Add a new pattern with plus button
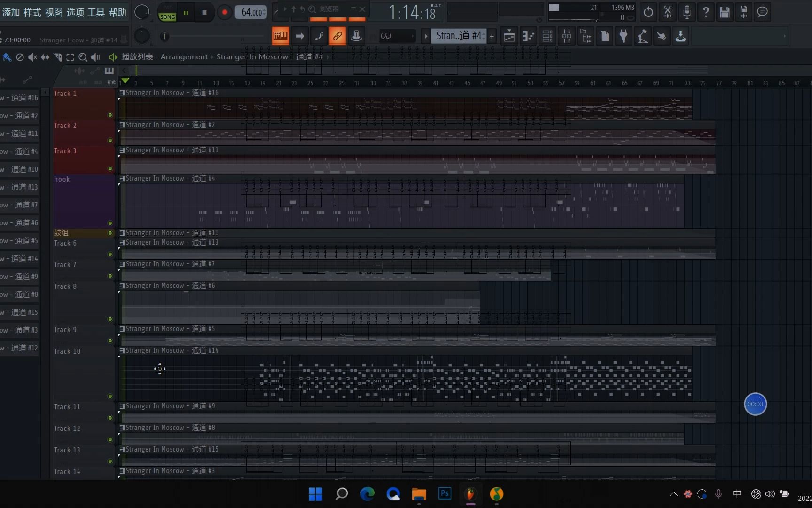Viewport: 812px width, 508px height. (492, 36)
